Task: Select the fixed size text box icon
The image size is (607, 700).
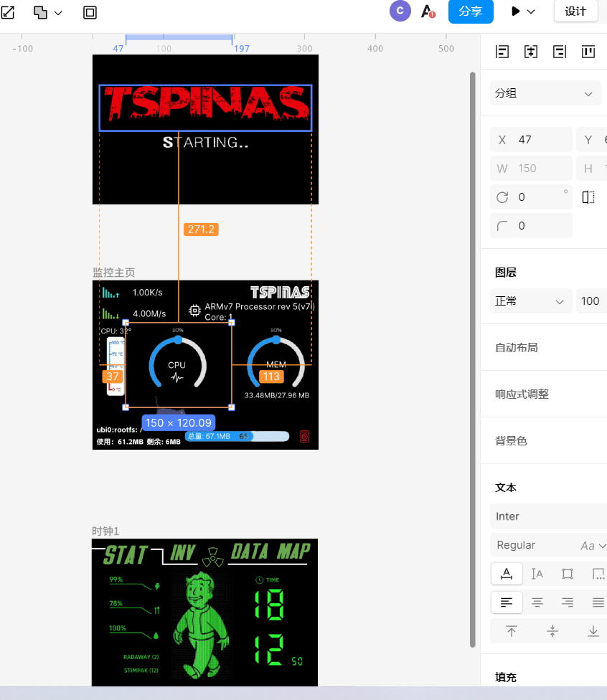Action: (568, 574)
